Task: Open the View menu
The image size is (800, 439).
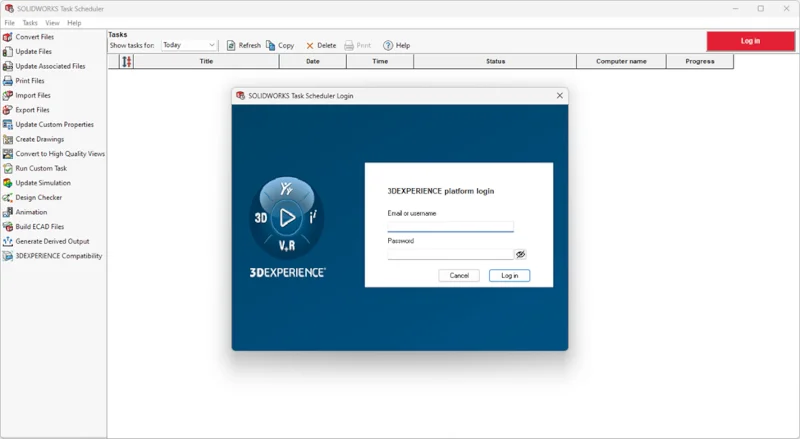Action: click(x=52, y=22)
